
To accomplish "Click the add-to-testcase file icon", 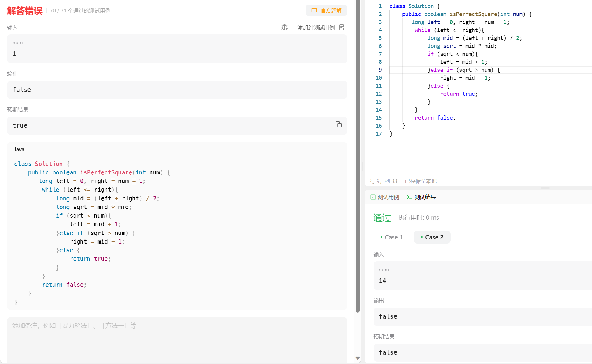I will 342,27.
